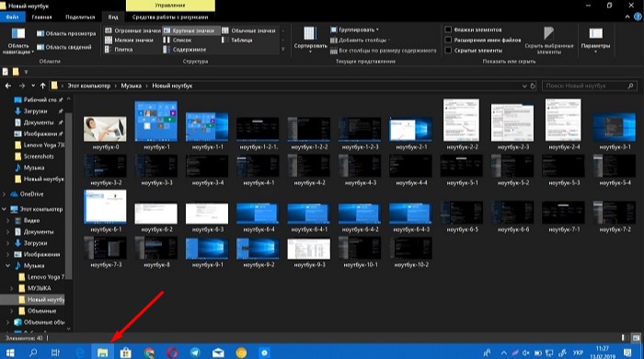Click Этот компьютер in address path
This screenshot has height=359, width=644.
coord(89,86)
